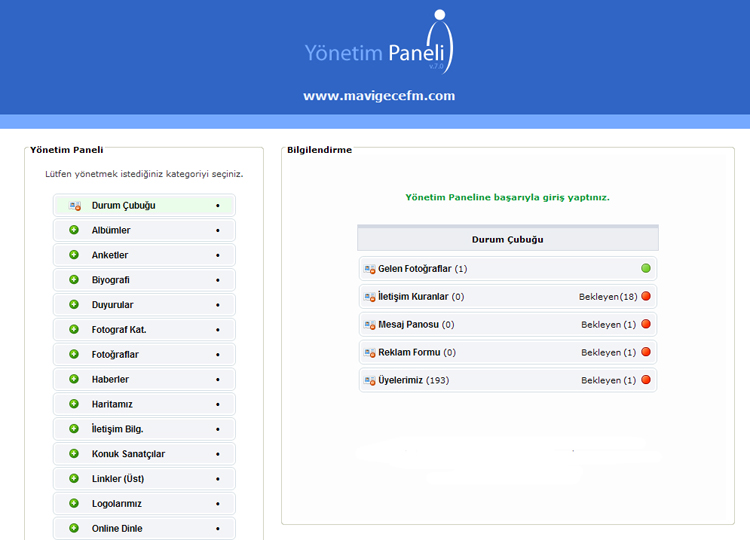This screenshot has width=750, height=540.
Task: Open Bekleyen (18) for İletişim Kuranlar
Action: pos(608,297)
